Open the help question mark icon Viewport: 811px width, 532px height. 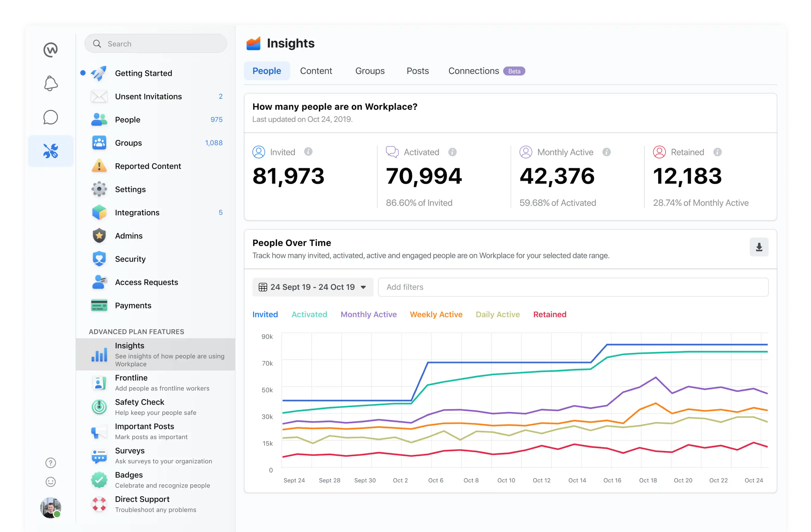click(x=51, y=463)
